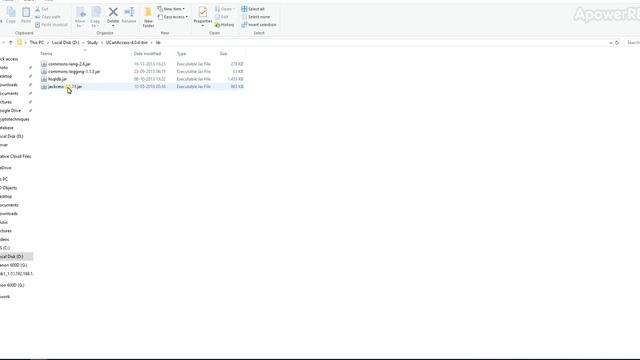Sort by Date modified column header
640x360 pixels.
point(147,54)
